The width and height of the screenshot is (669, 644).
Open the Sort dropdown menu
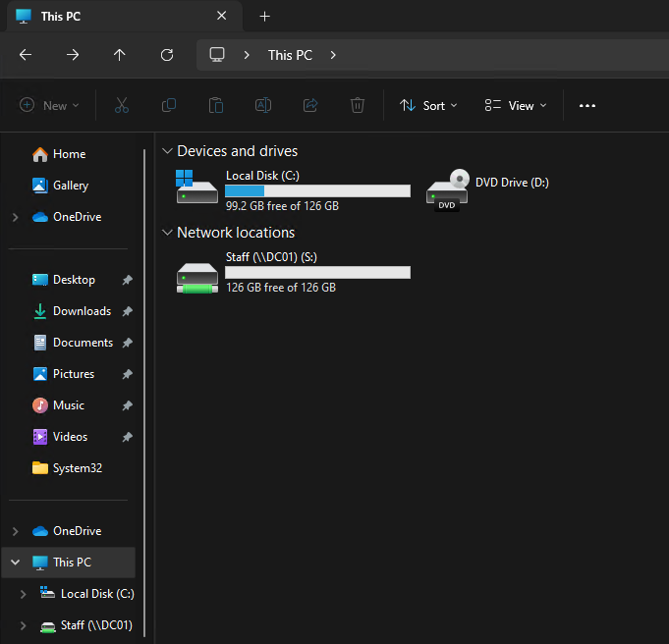pos(428,105)
